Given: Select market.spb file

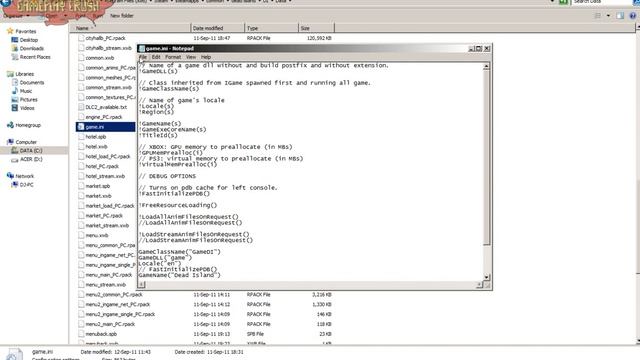Looking at the screenshot, I should click(98, 186).
